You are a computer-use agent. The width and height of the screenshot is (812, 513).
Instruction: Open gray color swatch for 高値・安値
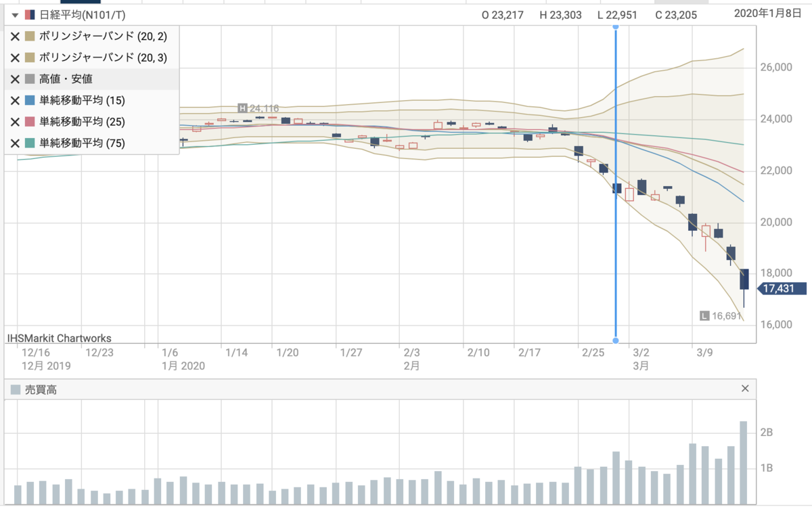pyautogui.click(x=30, y=79)
